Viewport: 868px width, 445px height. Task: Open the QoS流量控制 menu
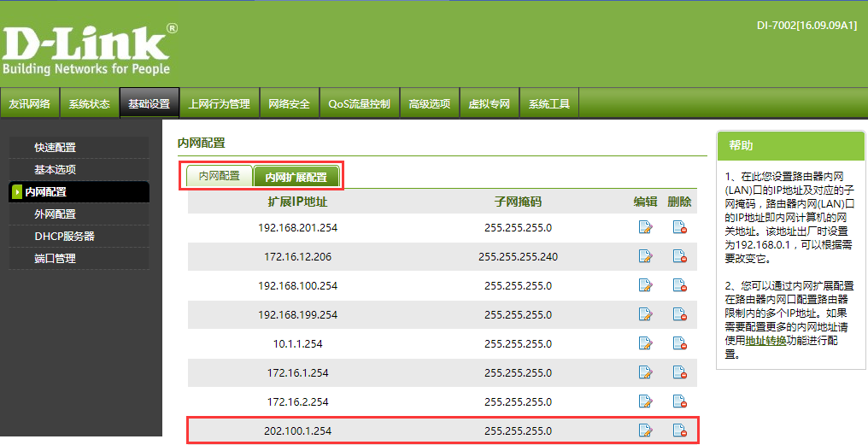pyautogui.click(x=360, y=103)
